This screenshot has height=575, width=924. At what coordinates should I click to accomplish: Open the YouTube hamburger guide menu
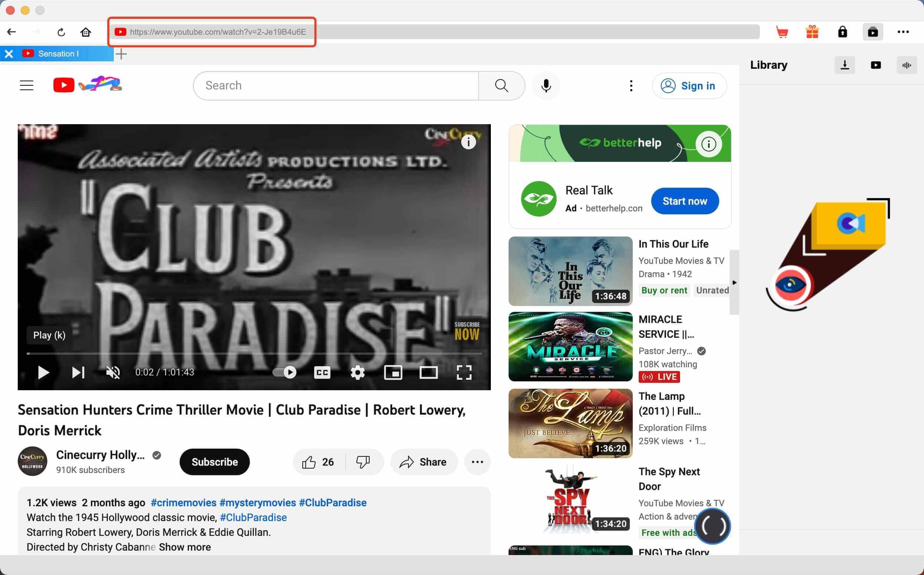click(x=27, y=85)
